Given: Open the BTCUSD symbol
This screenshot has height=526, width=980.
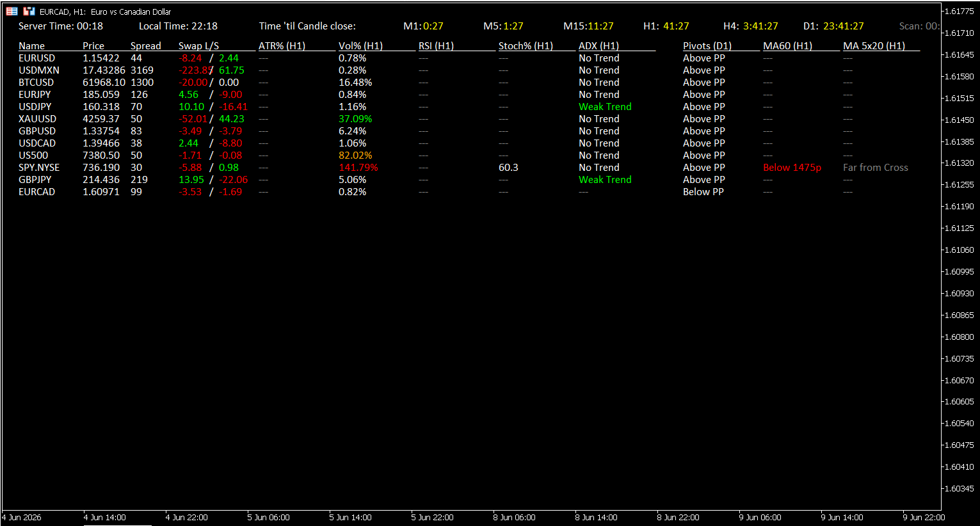Looking at the screenshot, I should click(x=36, y=82).
